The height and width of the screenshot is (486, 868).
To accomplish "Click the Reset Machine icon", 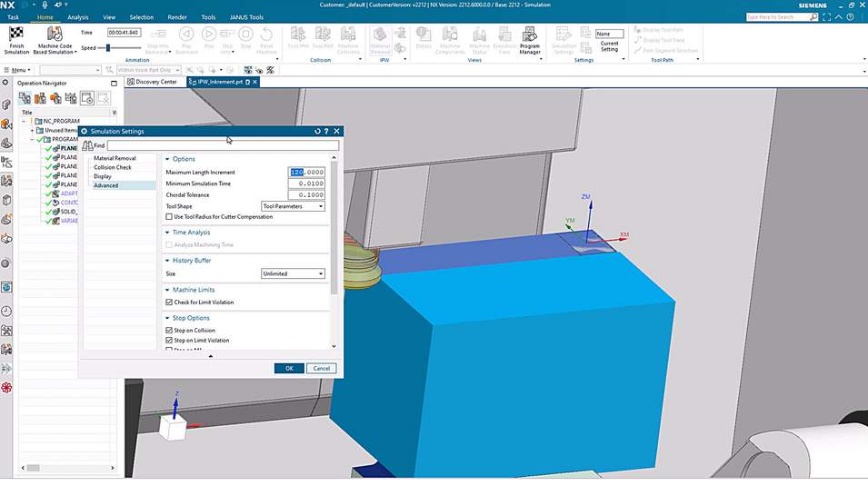I will pyautogui.click(x=266, y=35).
